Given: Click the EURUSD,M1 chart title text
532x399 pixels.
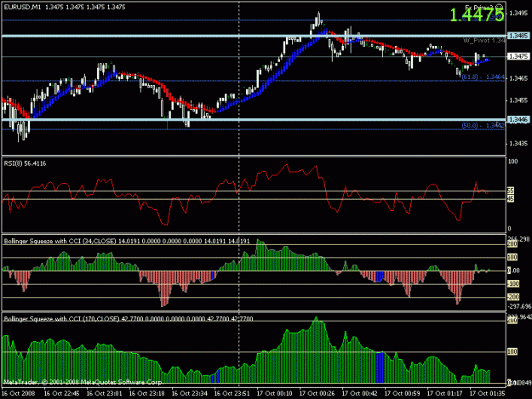Looking at the screenshot, I should 22,7.
